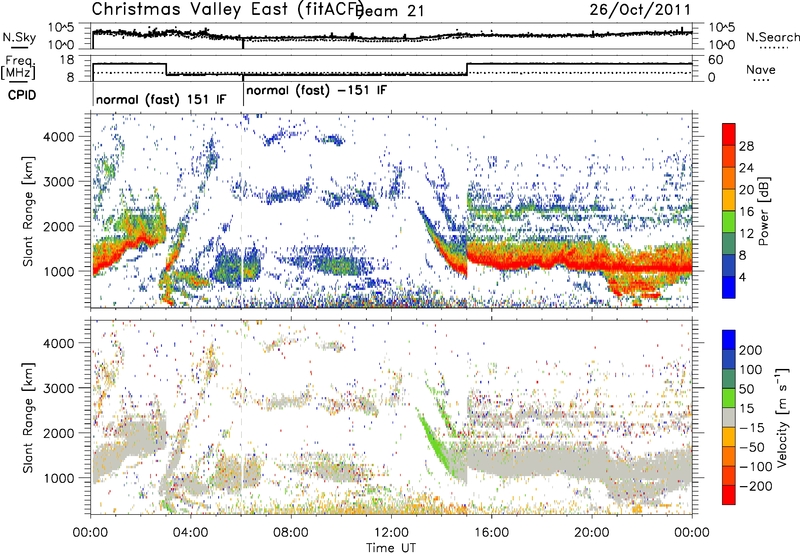The height and width of the screenshot is (554, 800).
Task: Click the '60' tick on Nave axis
Action: [x=716, y=60]
